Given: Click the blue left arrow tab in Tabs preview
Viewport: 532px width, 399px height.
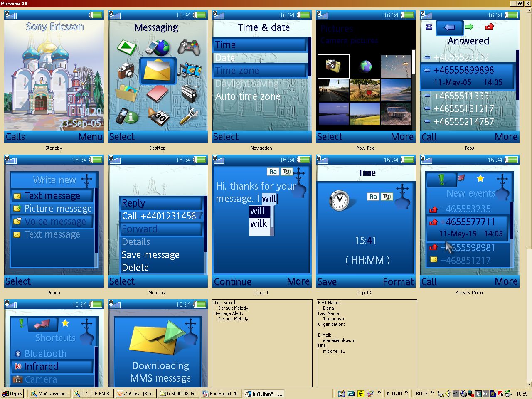Looking at the screenshot, I should pos(449,27).
